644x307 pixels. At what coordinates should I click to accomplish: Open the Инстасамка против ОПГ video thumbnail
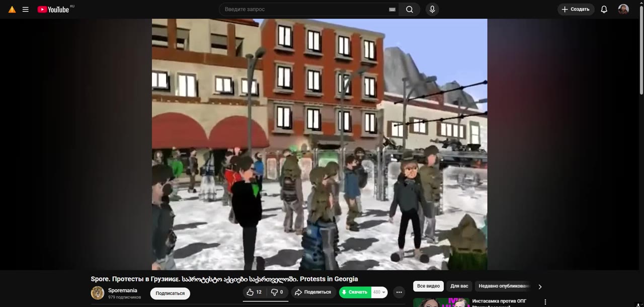pyautogui.click(x=441, y=302)
